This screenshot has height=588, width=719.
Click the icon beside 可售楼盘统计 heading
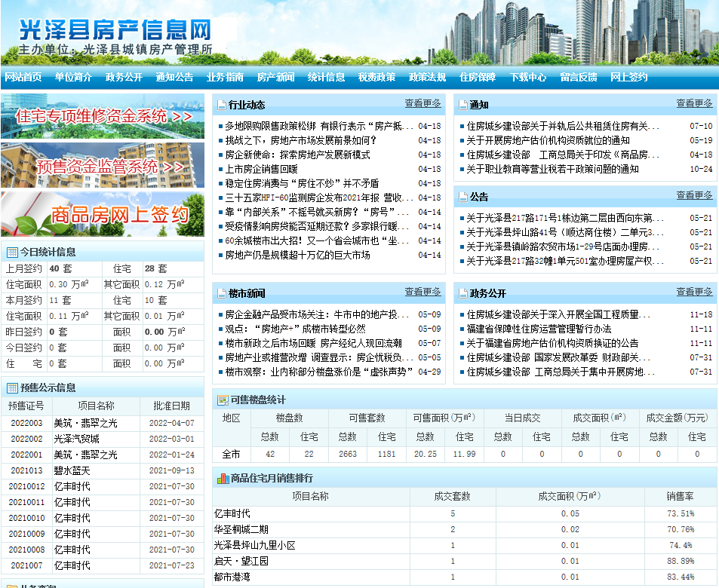point(223,400)
